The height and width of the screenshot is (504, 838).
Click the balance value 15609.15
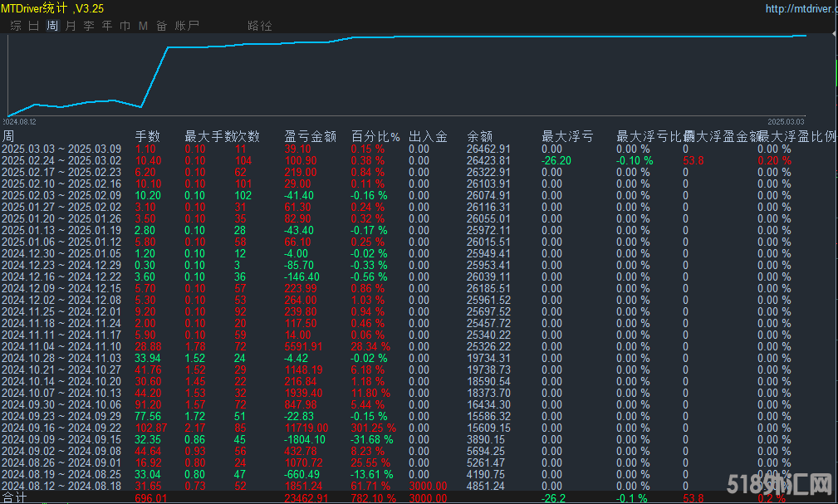point(488,428)
